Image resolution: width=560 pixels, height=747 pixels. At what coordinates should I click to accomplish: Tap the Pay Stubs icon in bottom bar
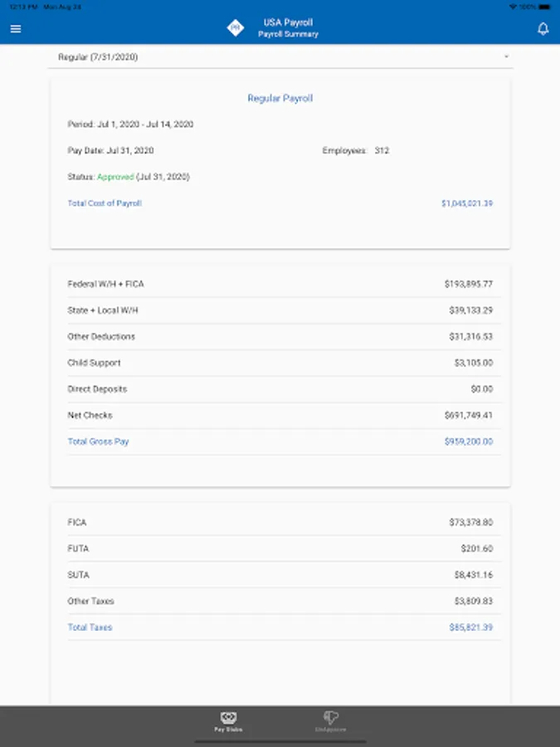[x=228, y=720]
